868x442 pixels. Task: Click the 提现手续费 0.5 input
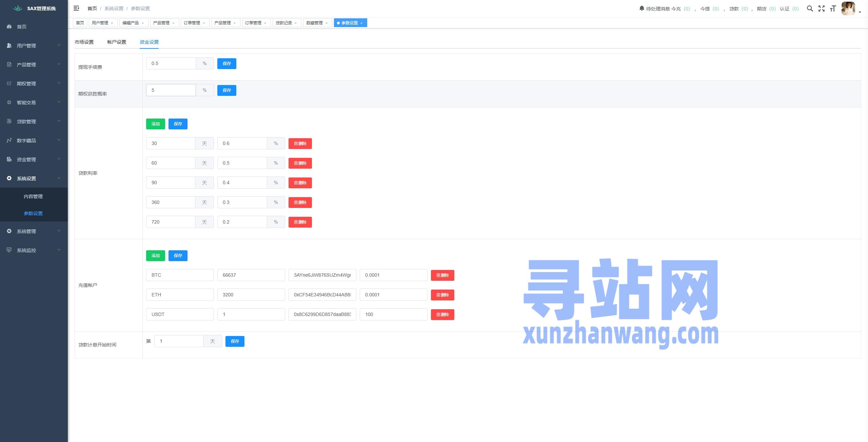pyautogui.click(x=171, y=63)
